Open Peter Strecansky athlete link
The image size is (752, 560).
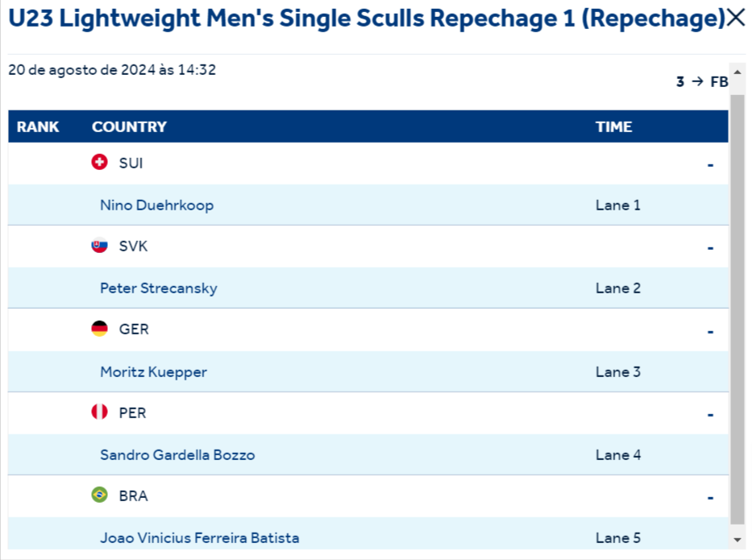pos(158,288)
